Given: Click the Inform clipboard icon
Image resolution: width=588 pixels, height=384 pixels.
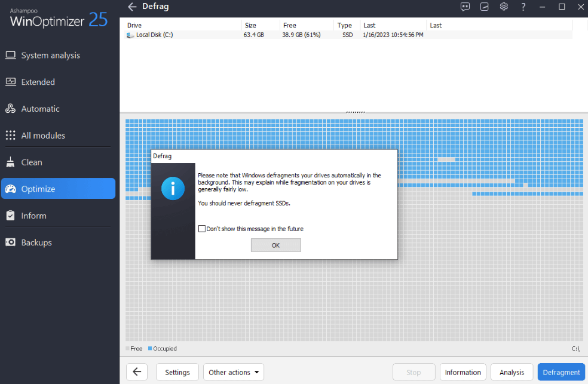Looking at the screenshot, I should [x=11, y=216].
